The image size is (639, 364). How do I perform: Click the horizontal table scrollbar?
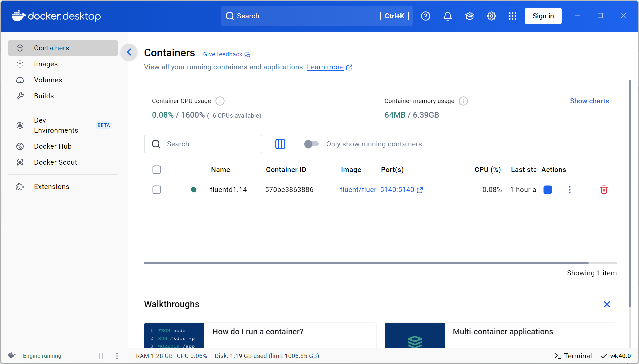[x=366, y=263]
